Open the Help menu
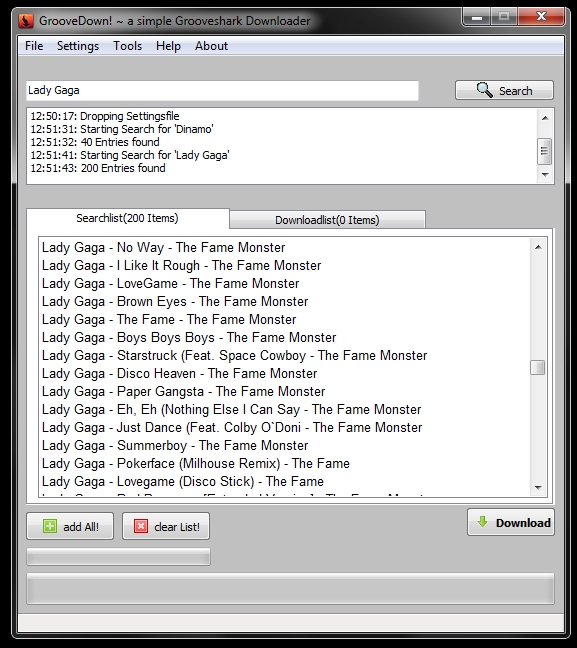 click(168, 46)
